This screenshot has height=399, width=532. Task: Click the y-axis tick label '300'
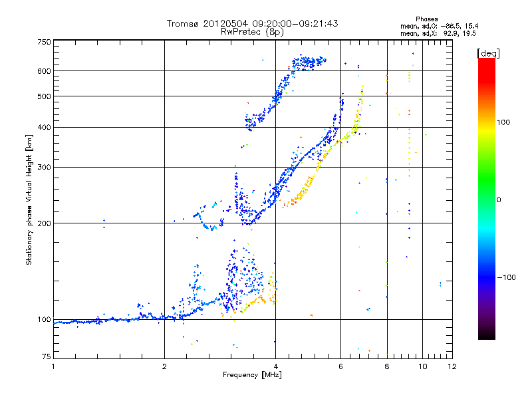(44, 168)
